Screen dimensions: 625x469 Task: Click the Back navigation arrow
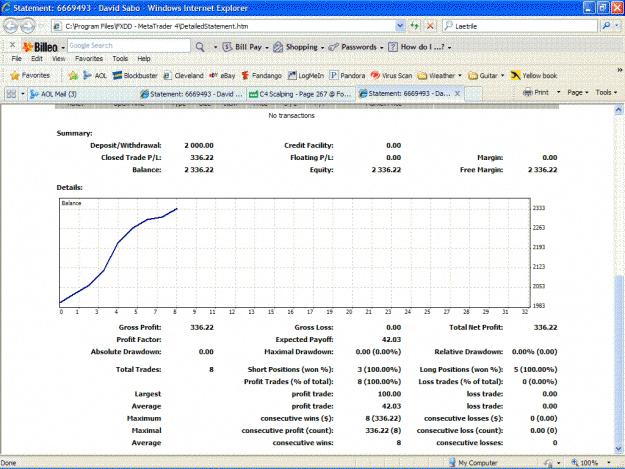[x=11, y=26]
